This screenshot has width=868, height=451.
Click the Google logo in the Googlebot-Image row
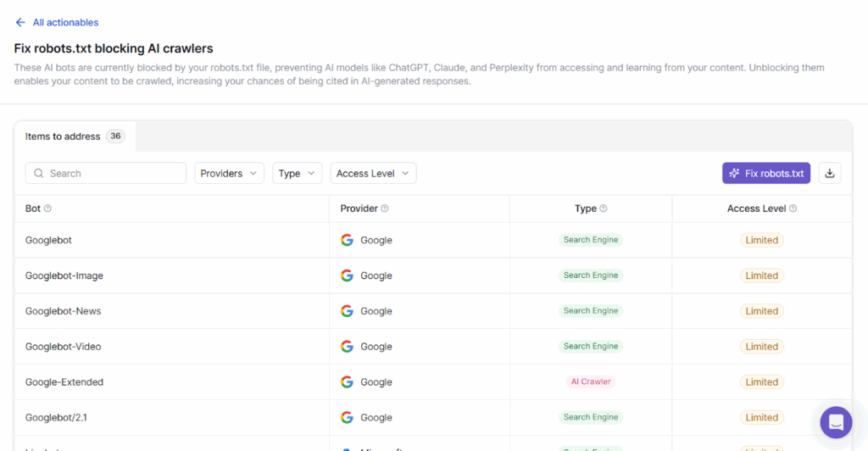click(x=347, y=276)
